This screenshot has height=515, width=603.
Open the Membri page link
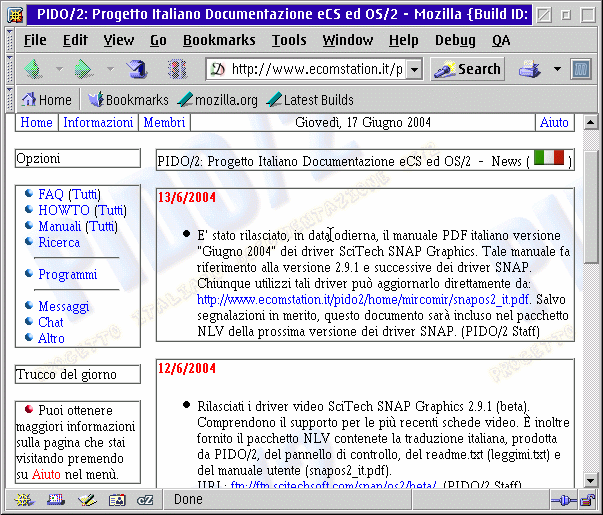(x=164, y=122)
